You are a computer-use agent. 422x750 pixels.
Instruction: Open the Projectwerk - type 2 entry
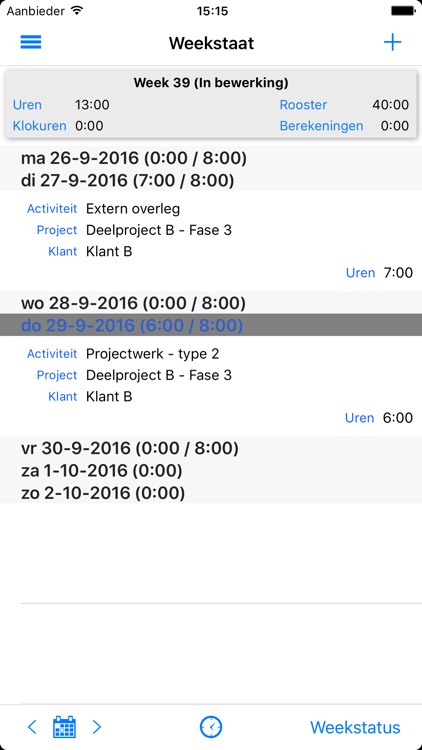coord(211,386)
